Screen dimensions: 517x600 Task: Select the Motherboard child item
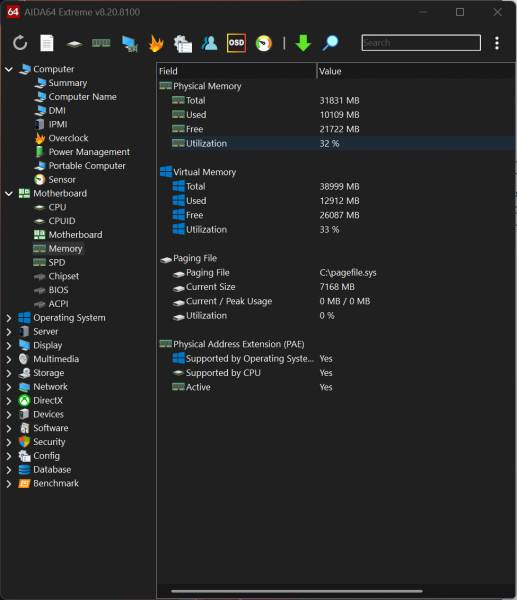(x=75, y=235)
